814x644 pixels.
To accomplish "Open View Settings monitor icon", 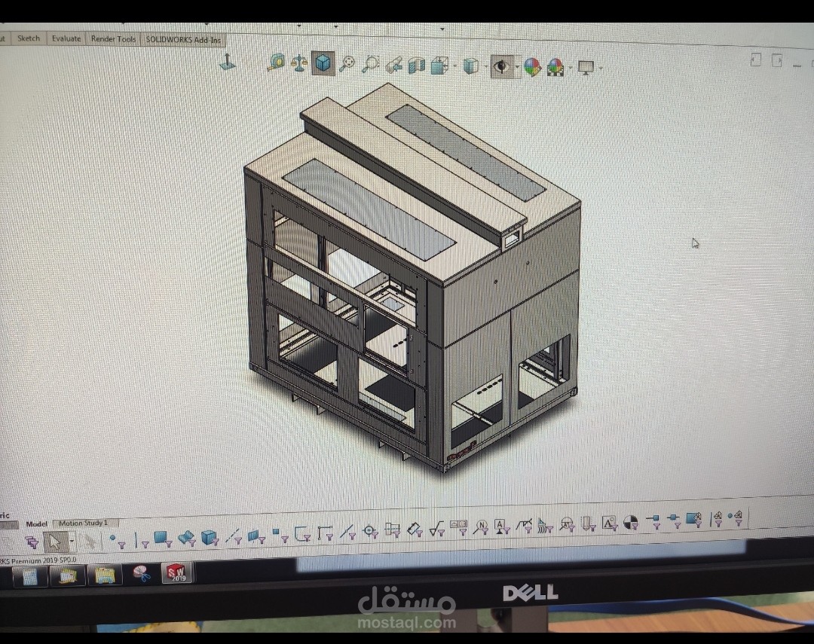I will tap(586, 68).
